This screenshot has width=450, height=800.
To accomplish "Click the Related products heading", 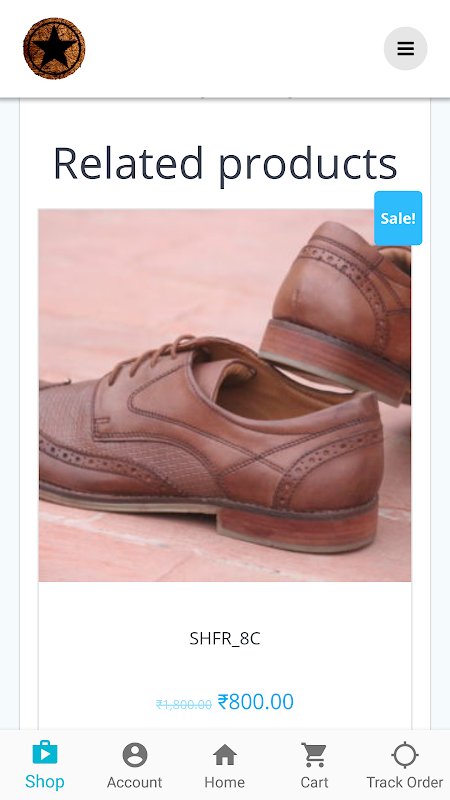I will click(x=225, y=163).
